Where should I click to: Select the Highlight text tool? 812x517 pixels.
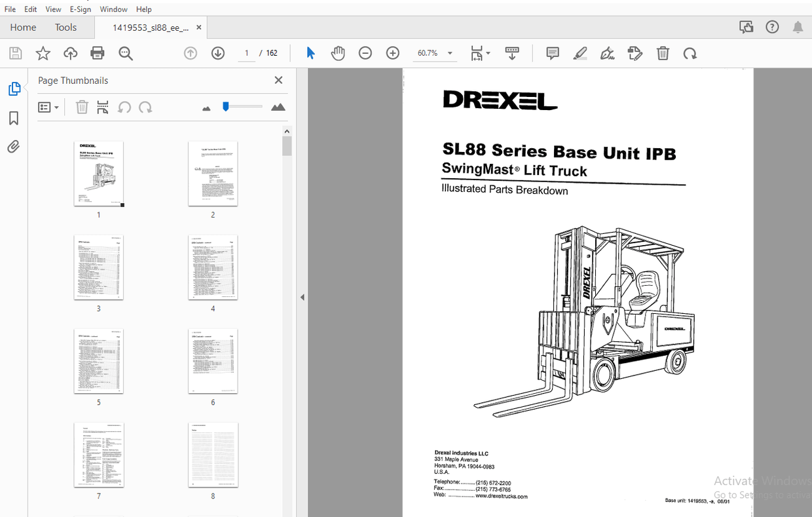pos(580,53)
